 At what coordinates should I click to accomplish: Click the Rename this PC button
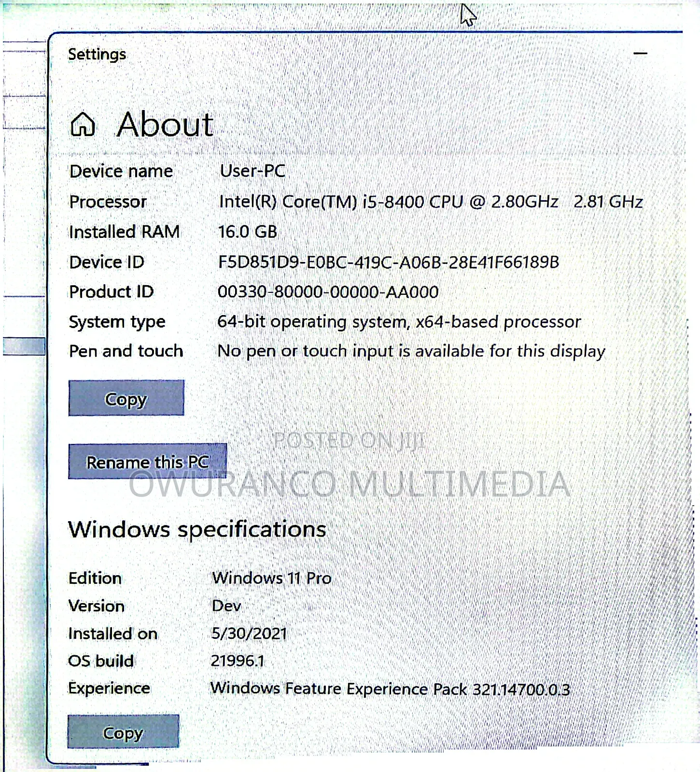[147, 461]
